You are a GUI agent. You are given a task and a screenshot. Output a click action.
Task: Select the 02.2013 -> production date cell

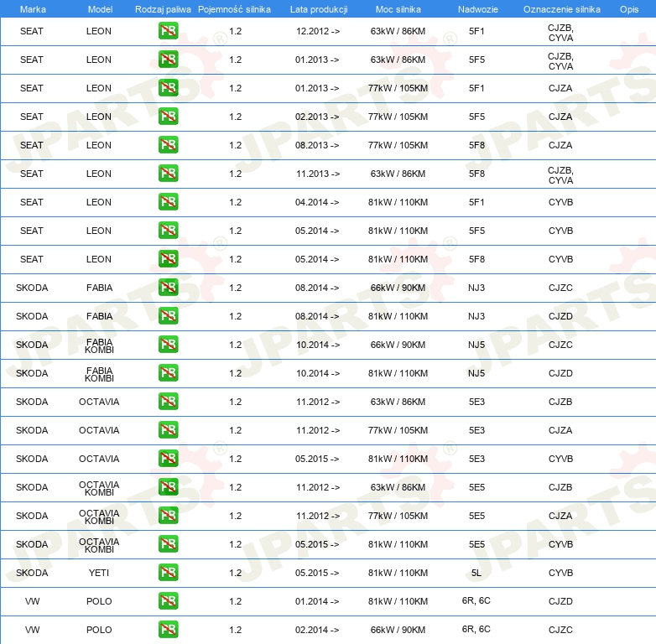317,117
